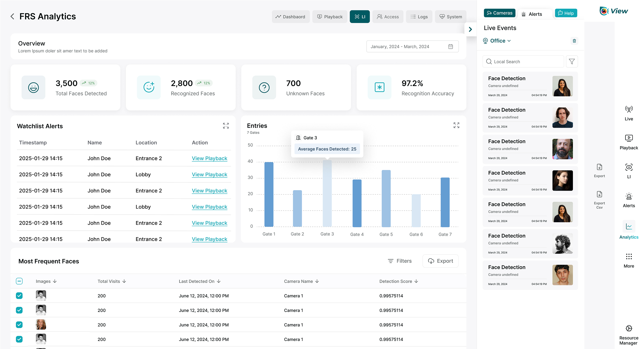Viewport: 644px width, 349px height.
Task: Switch to the Playback tab
Action: pyautogui.click(x=330, y=17)
